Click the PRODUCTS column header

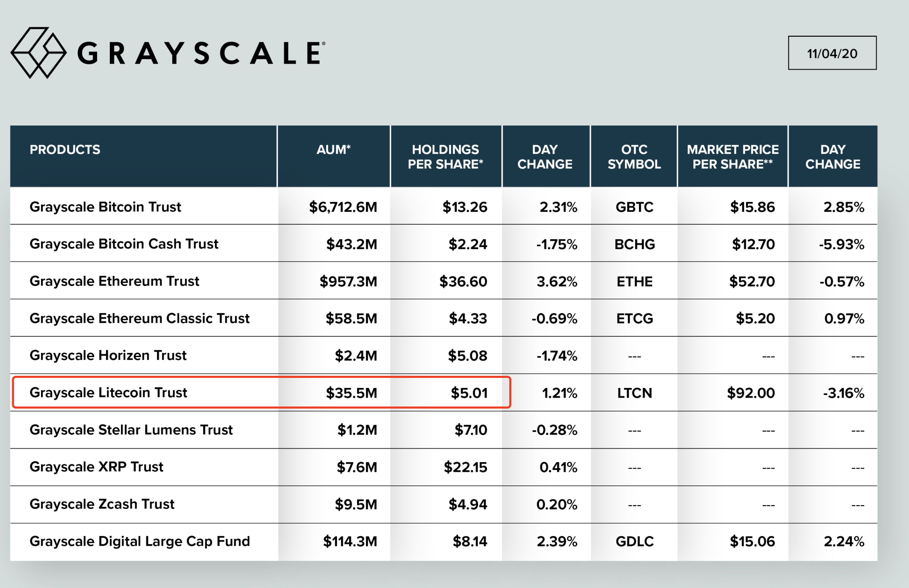pyautogui.click(x=65, y=149)
